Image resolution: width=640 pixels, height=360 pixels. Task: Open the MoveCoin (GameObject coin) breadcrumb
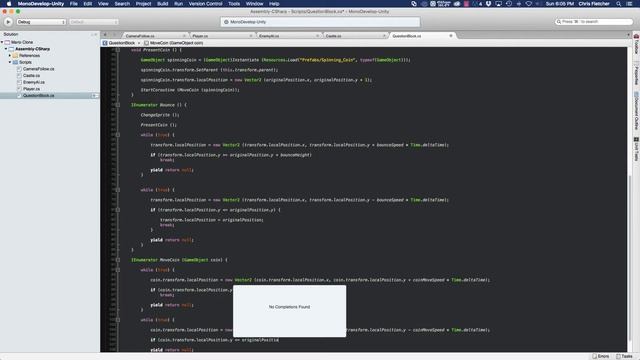click(x=173, y=43)
